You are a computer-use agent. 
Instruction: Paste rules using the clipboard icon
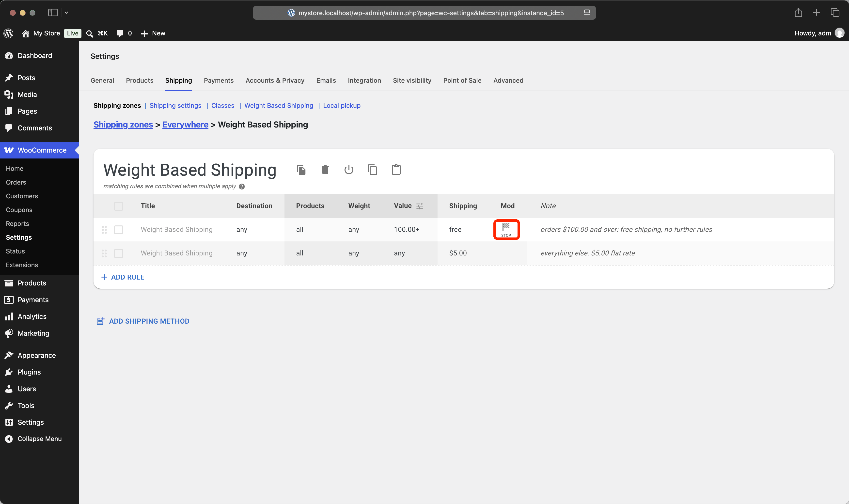(x=396, y=170)
